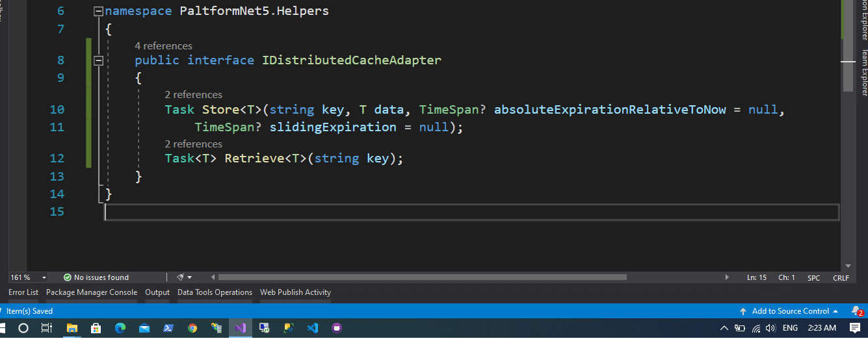Show 4 references for IDistributedCacheAdapter
This screenshot has height=343, width=868.
163,45
